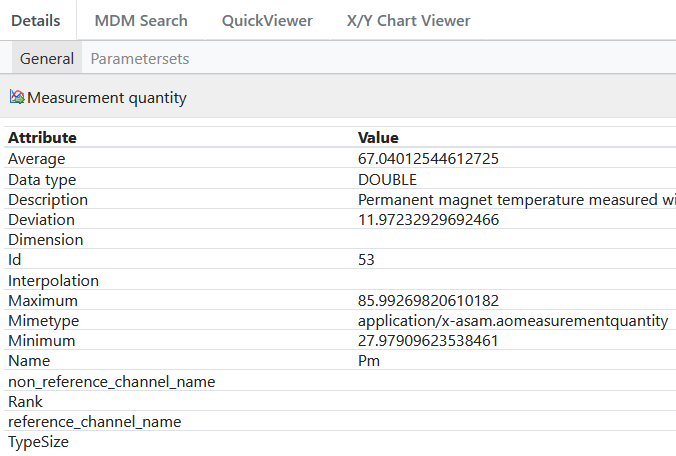Screen dimensions: 676x456
Task: Select the Maximum value 85.99269820610182
Action: pos(428,300)
